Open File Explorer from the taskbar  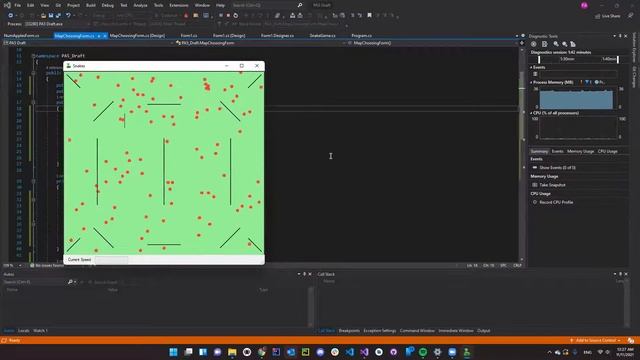[232, 352]
